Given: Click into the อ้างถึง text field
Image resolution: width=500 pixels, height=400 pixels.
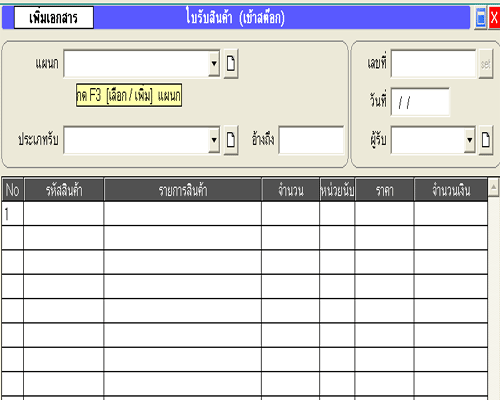Looking at the screenshot, I should coord(311,140).
